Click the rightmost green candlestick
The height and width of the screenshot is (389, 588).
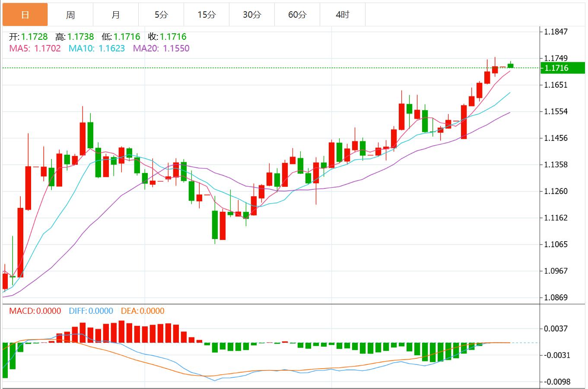pyautogui.click(x=511, y=66)
